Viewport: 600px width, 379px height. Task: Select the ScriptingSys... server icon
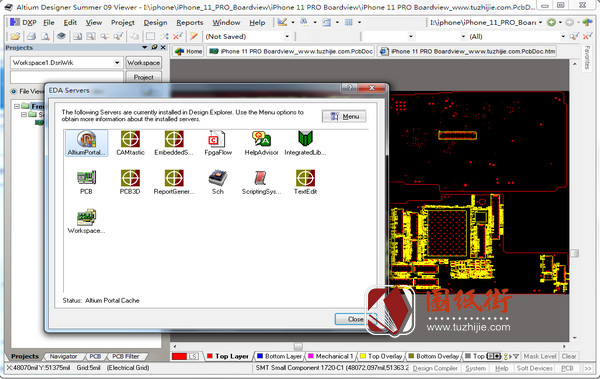[261, 181]
